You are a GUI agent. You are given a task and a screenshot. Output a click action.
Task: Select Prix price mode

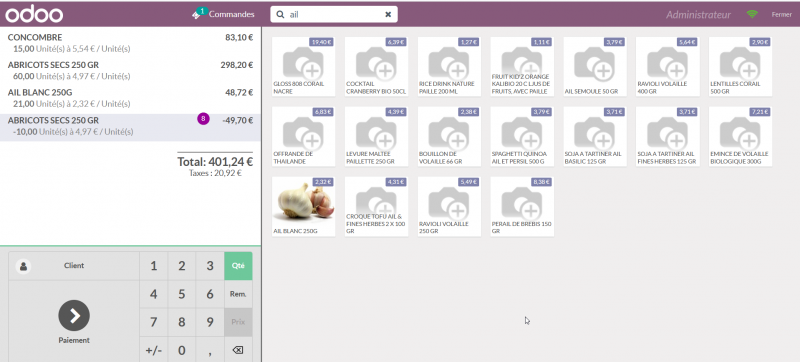click(x=238, y=322)
